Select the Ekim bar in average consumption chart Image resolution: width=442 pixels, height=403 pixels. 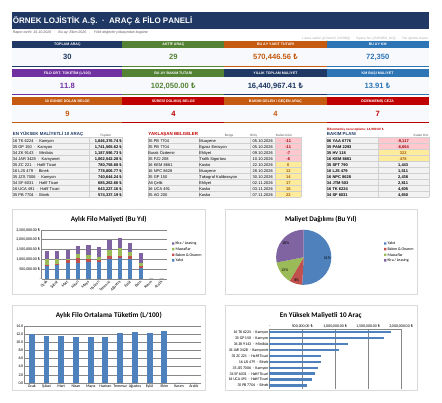pos(164,357)
